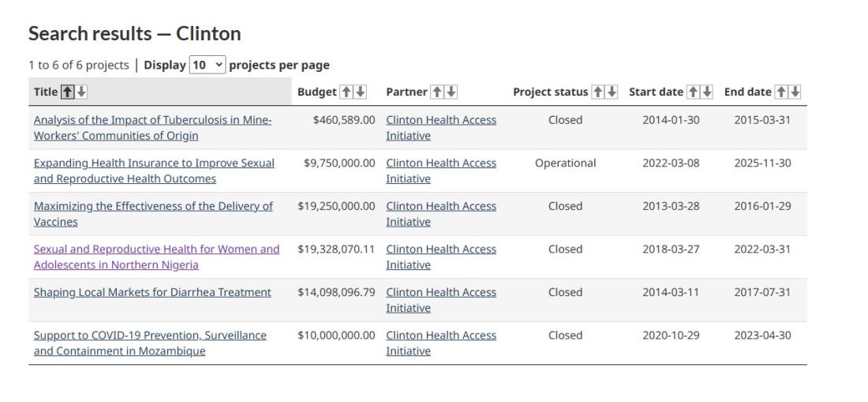Open Sexual and Reproductive Health Nigeria project
The image size is (868, 402).
157,257
